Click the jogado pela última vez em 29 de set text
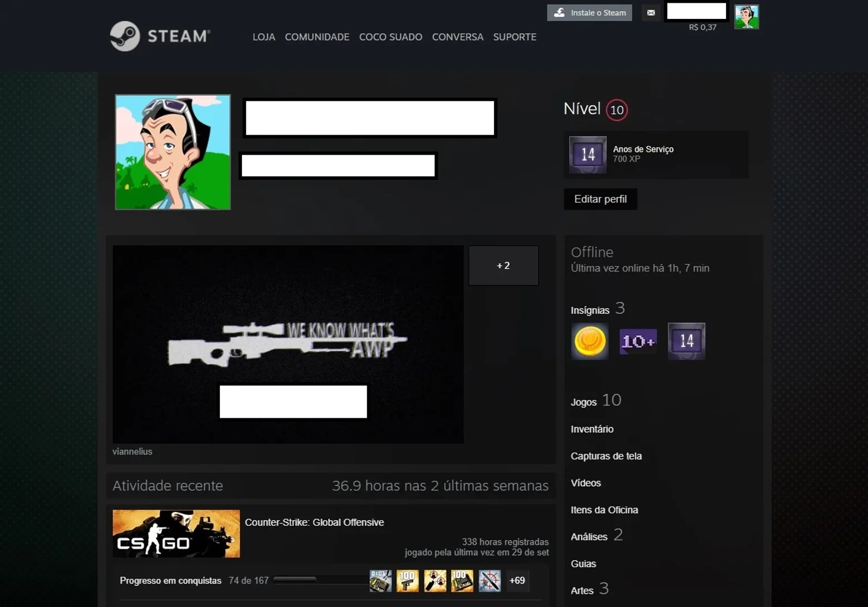Screen dimensions: 868x607 477,552
